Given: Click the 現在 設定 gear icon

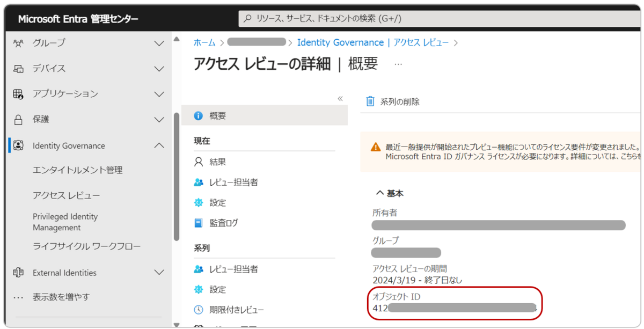Looking at the screenshot, I should click(199, 203).
